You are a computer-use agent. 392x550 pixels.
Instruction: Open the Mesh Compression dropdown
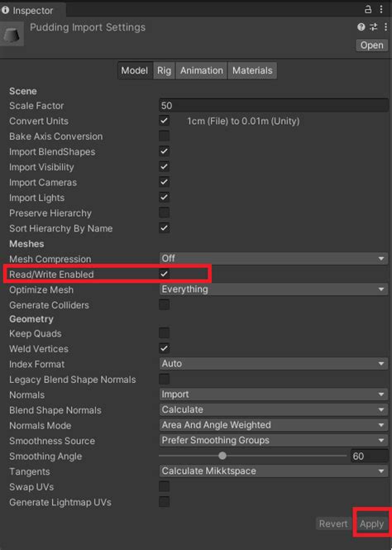point(274,259)
